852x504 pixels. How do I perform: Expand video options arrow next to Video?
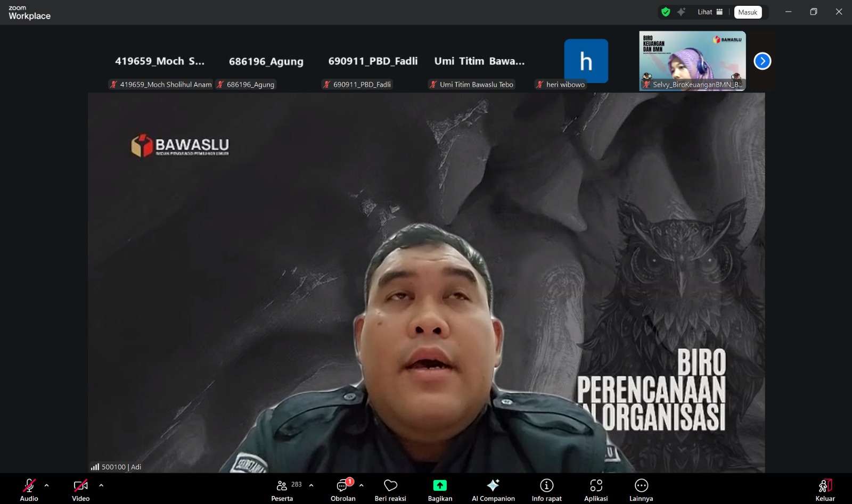click(x=101, y=485)
